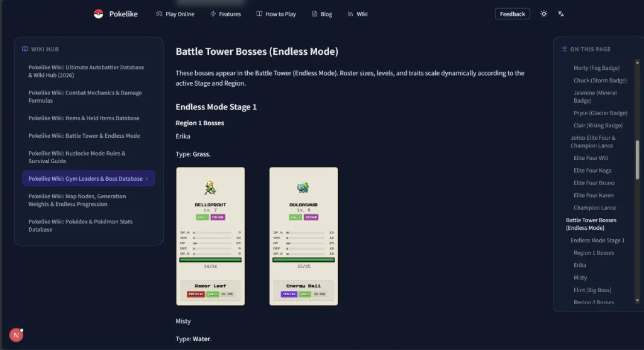Open Ultimate Autobattler Database wiki link
Viewport: 644px width, 350px height.
86,71
